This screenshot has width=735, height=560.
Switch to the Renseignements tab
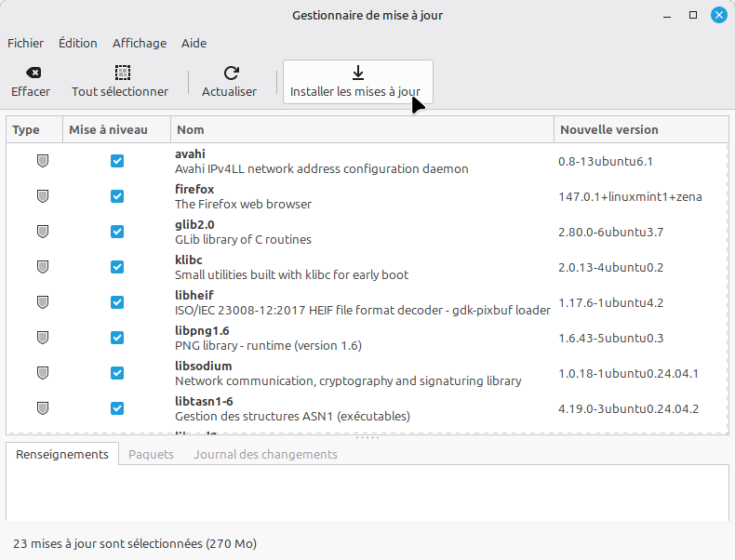click(62, 455)
